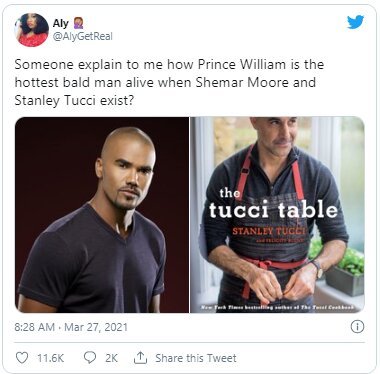380x374 pixels.
Task: Click the 'tucci table' title on the cover
Action: pos(273,210)
